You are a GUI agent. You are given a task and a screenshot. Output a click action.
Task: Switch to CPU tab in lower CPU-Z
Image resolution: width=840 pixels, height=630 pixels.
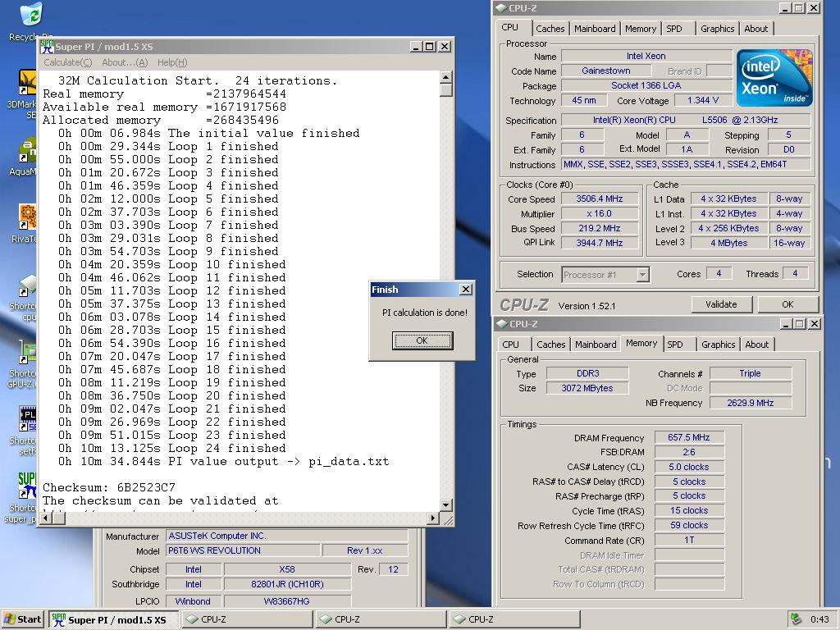510,345
